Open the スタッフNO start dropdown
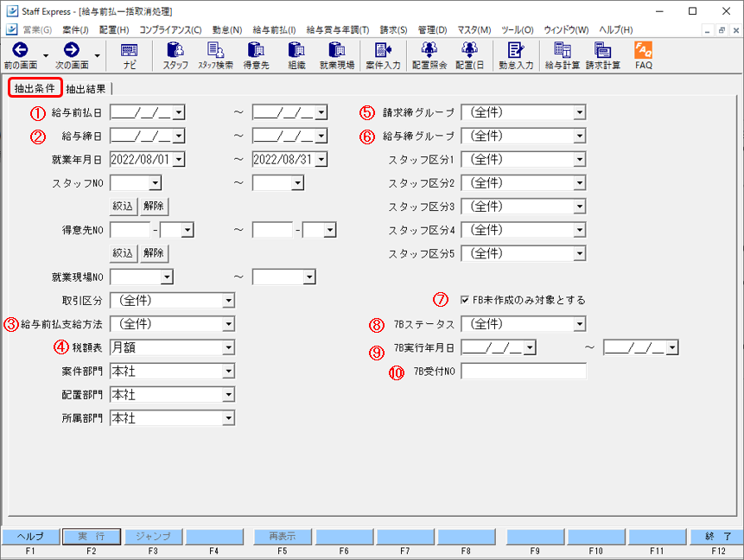 coord(155,183)
